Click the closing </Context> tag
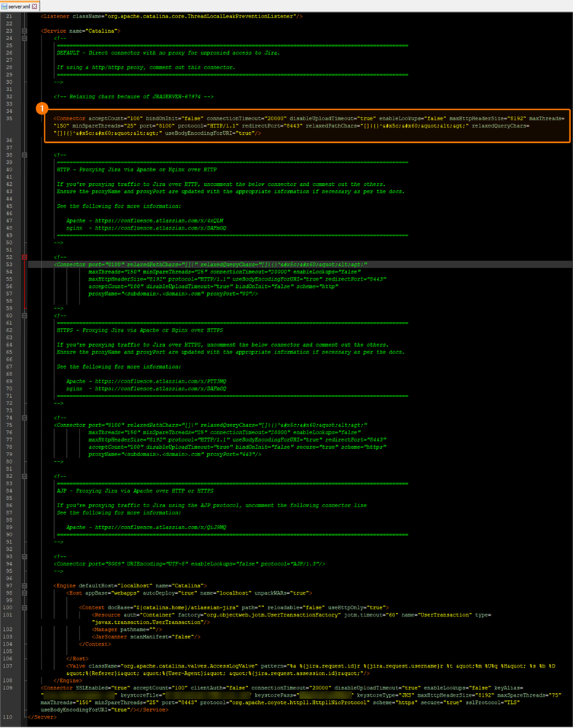This screenshot has height=728, width=573. [95, 644]
